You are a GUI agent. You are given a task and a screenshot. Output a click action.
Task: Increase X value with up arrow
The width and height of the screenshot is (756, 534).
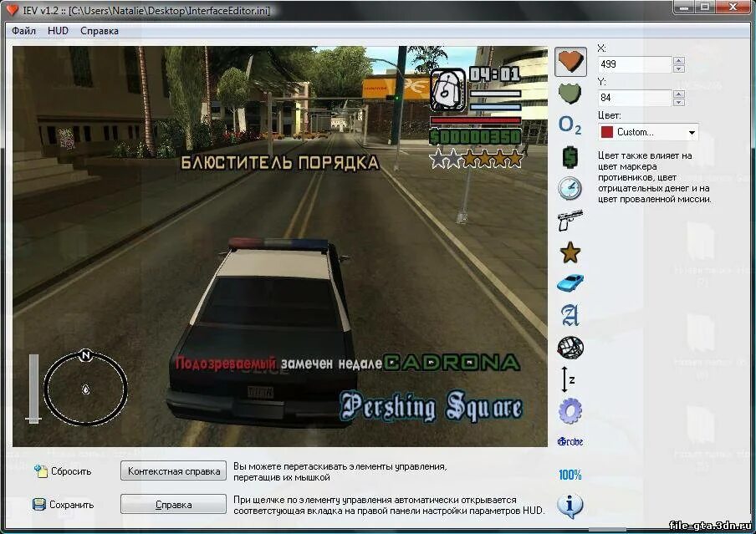pos(679,60)
